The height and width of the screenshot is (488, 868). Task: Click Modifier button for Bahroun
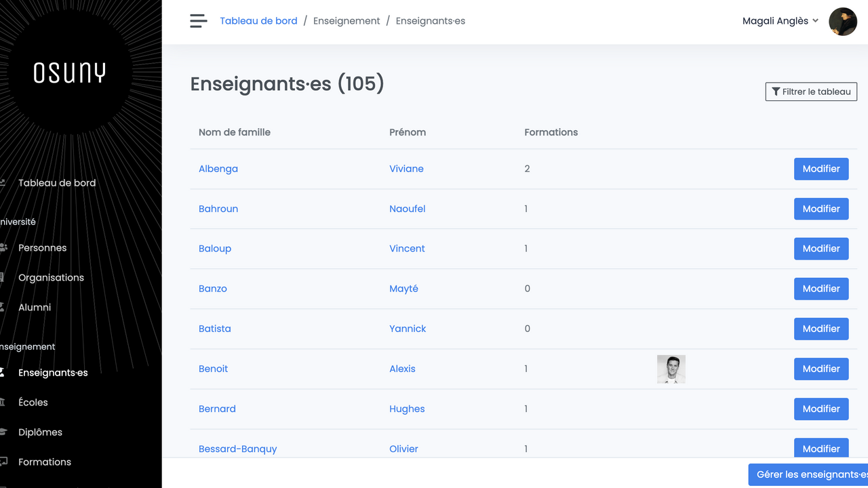(x=821, y=209)
